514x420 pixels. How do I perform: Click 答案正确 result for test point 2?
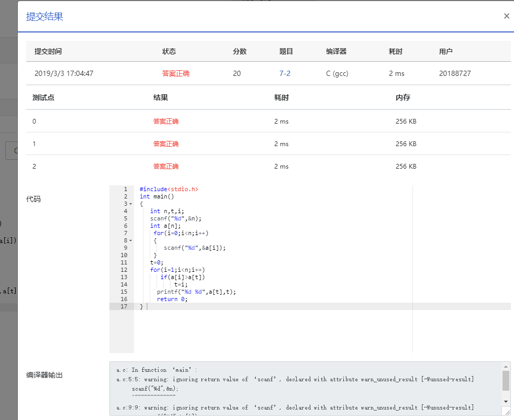coord(166,167)
